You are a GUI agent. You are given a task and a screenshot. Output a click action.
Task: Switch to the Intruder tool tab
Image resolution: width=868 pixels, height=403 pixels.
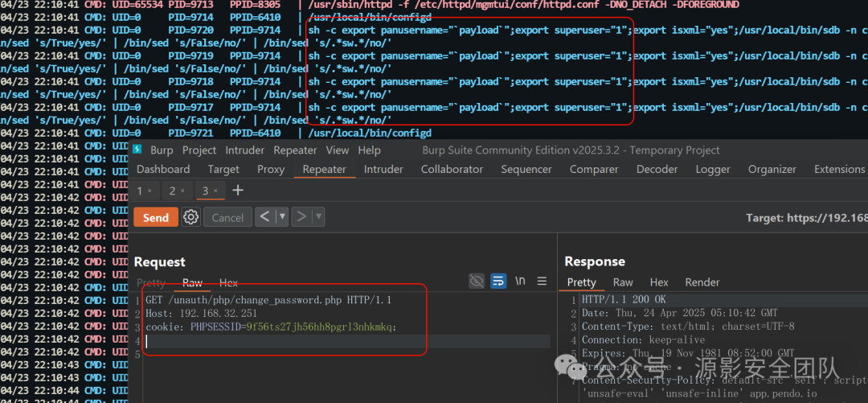[383, 169]
